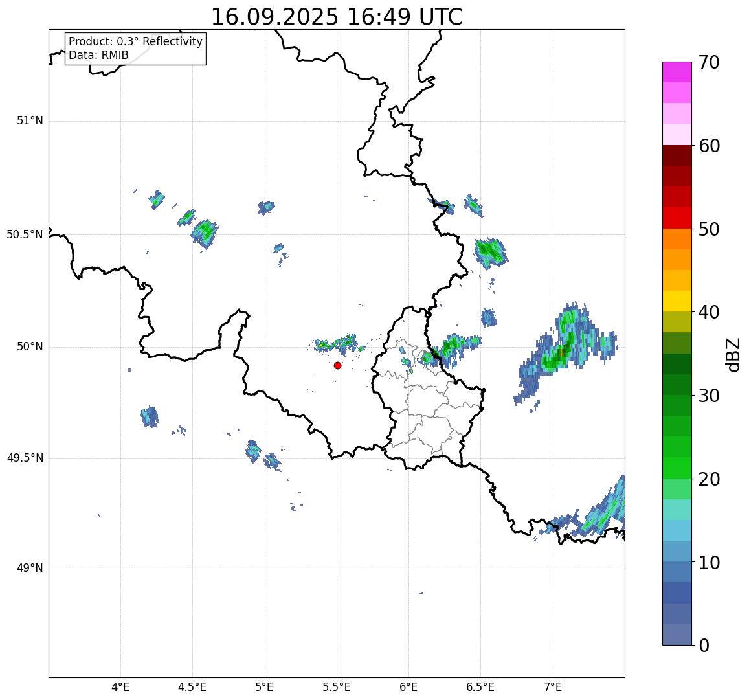Screen dimensions: 749x700
Task: Click the radar echo near 4.6°E, 50.5°N
Action: [x=205, y=233]
